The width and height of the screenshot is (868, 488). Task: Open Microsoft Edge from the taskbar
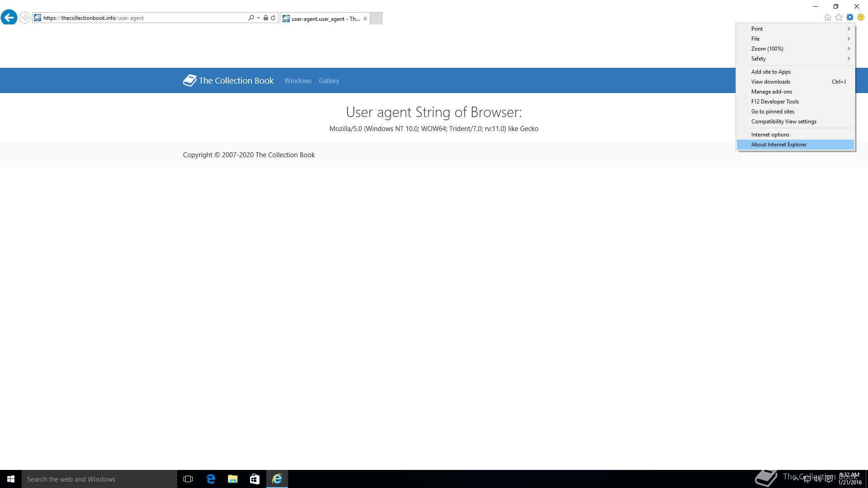point(211,479)
